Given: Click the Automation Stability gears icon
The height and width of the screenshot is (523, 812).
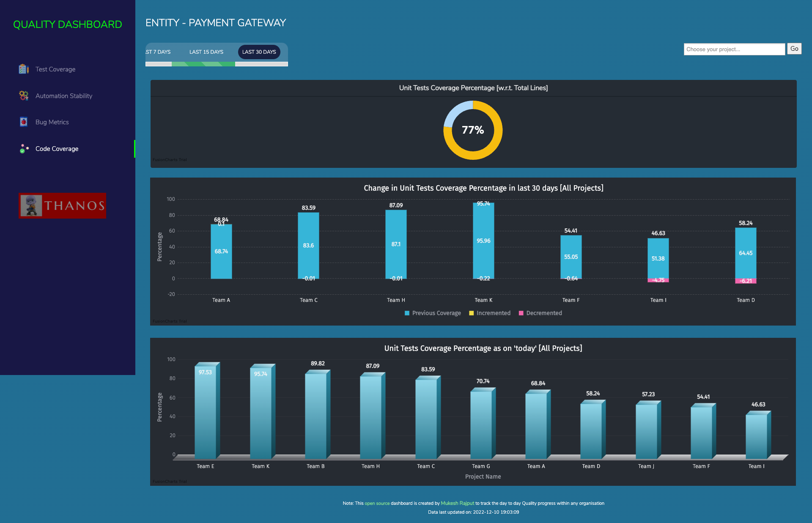Looking at the screenshot, I should point(24,96).
